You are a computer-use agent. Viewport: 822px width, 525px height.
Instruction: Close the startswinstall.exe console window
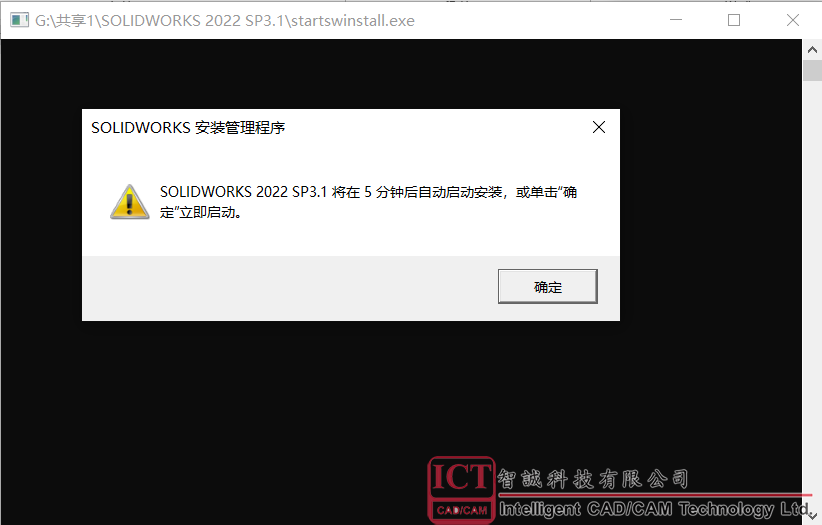click(x=793, y=20)
